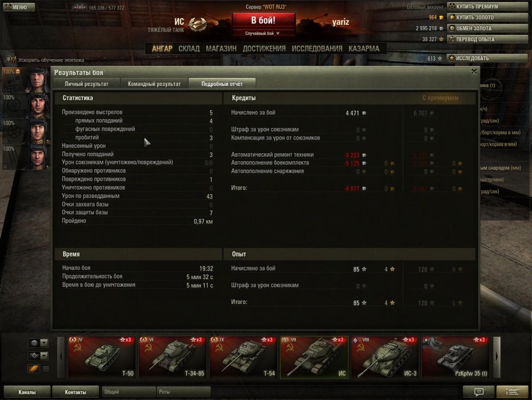Open ИССЛЕДОВАНИЯ section
This screenshot has width=532, height=400.
317,49
